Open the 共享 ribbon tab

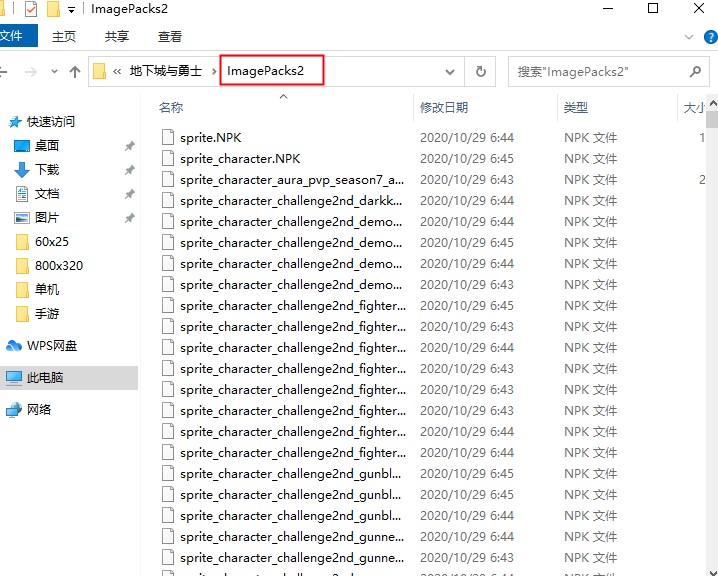pyautogui.click(x=117, y=36)
